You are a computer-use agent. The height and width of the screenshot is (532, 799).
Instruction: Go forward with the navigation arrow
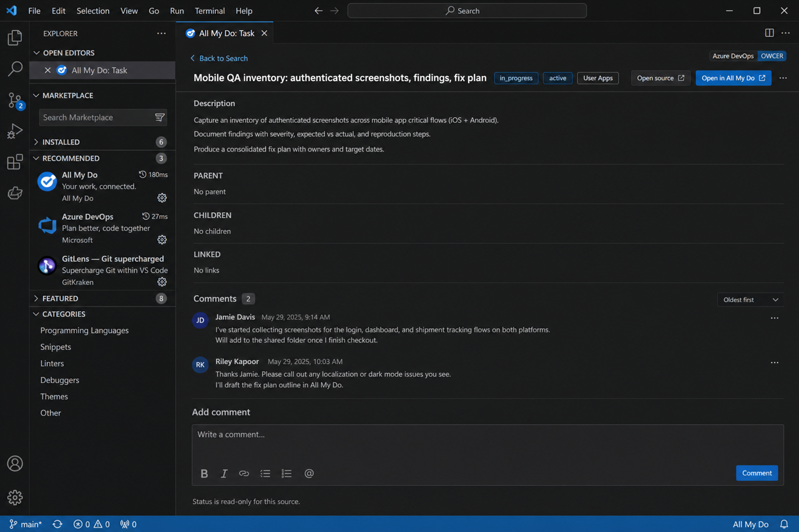pyautogui.click(x=335, y=11)
